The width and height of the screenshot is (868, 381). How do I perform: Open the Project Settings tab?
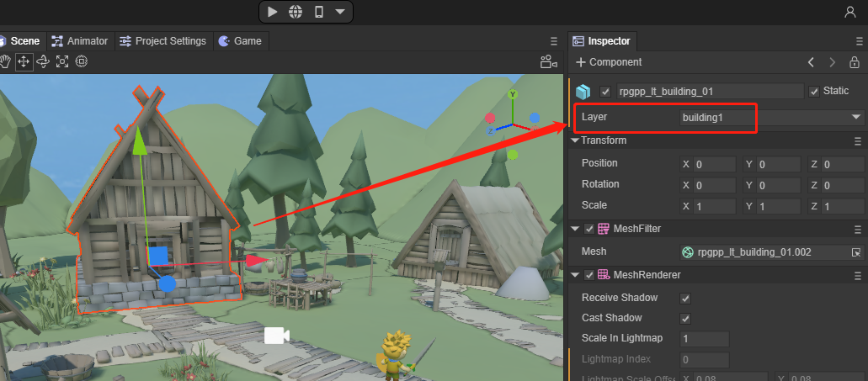(162, 41)
